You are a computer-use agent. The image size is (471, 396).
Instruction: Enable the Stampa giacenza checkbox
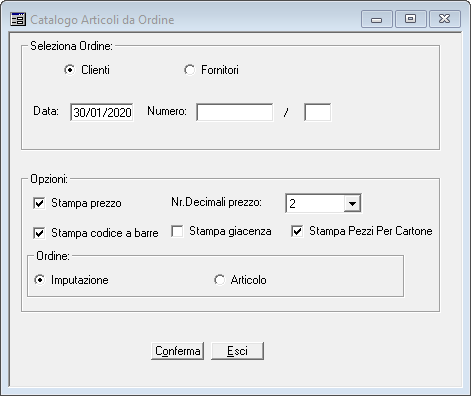177,231
